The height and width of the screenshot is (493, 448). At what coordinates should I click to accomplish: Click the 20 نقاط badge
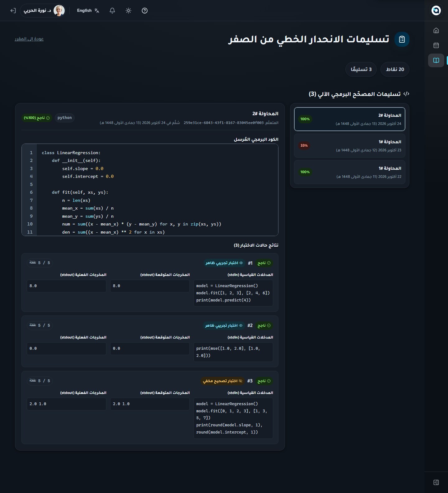coord(395,69)
